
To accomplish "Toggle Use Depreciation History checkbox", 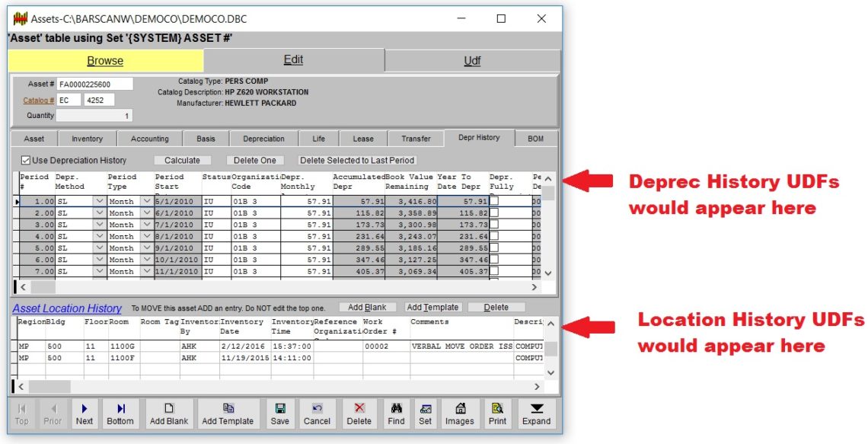I will (x=26, y=161).
